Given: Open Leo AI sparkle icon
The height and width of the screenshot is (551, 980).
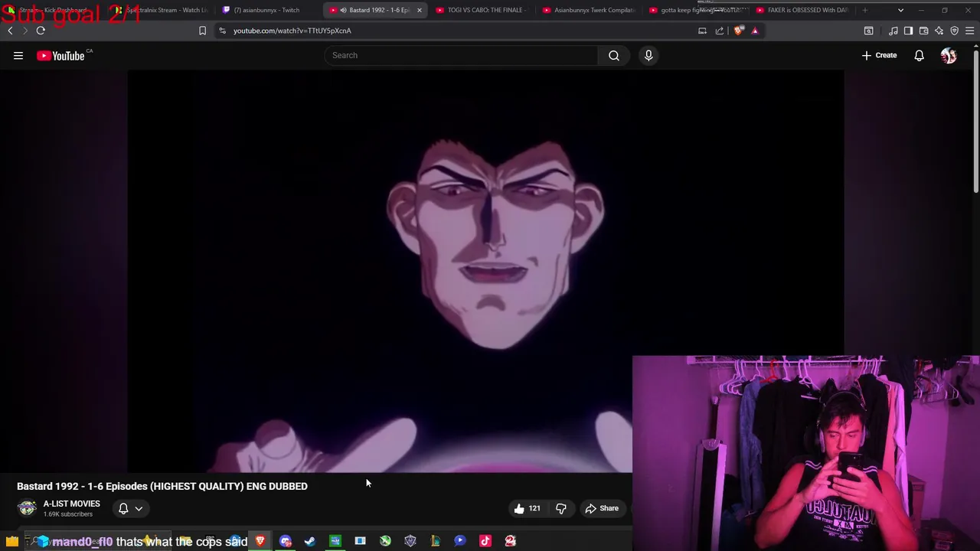Looking at the screenshot, I should click(939, 31).
